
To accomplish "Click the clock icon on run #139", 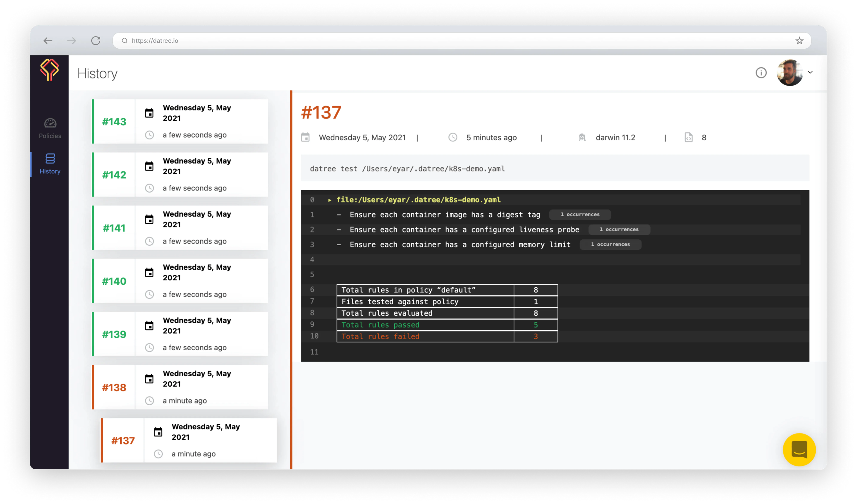I will pos(150,348).
